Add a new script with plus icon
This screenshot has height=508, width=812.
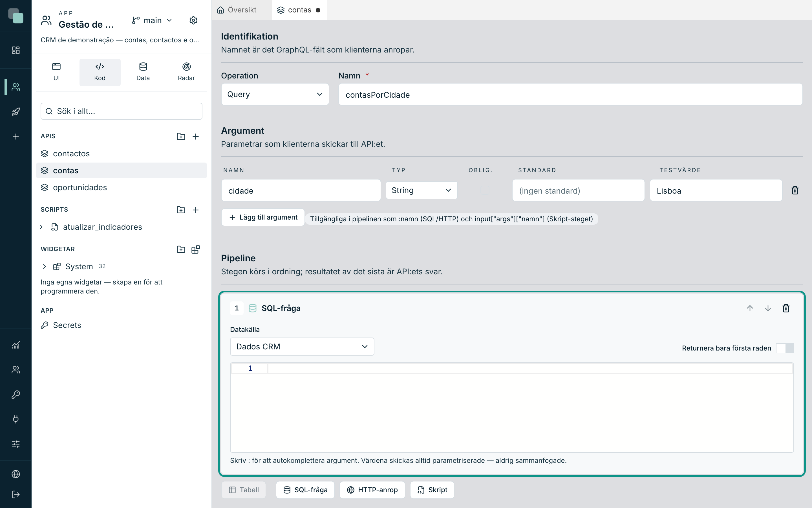[196, 210]
